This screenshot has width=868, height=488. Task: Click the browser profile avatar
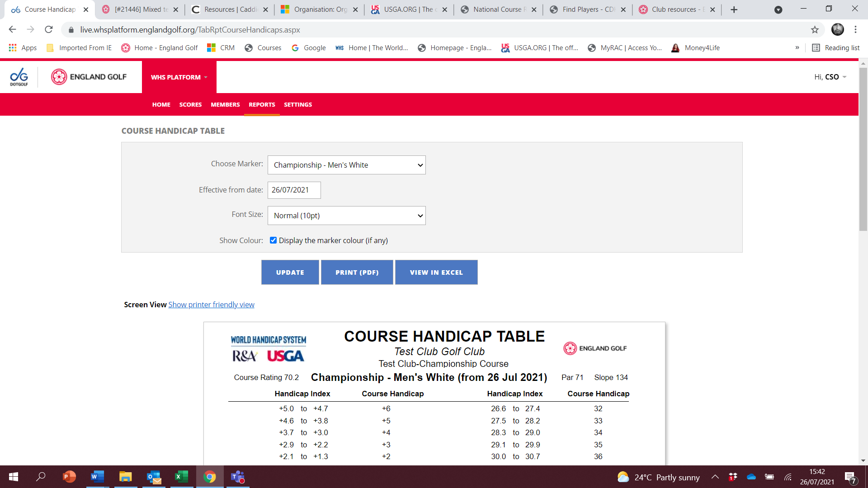838,30
